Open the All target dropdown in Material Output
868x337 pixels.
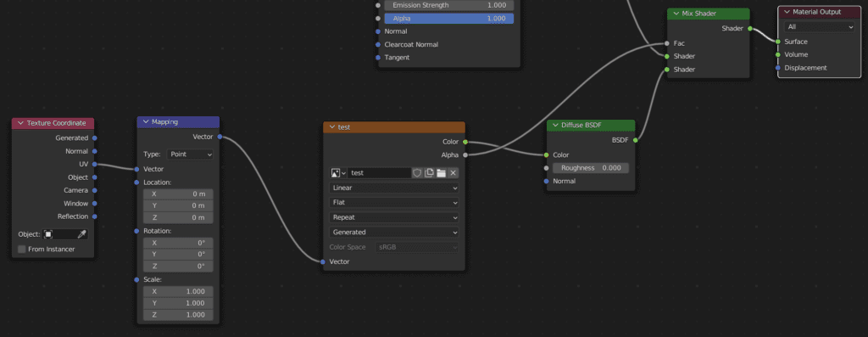click(819, 26)
